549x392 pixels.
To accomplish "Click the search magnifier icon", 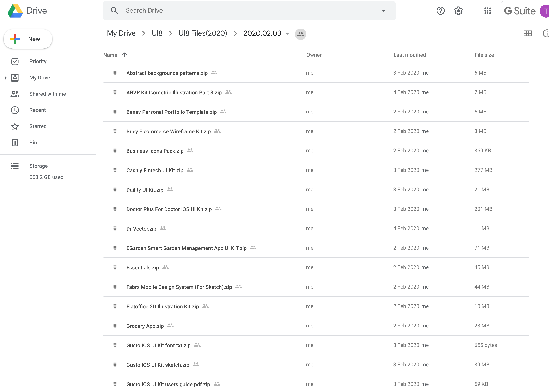I will (x=114, y=11).
